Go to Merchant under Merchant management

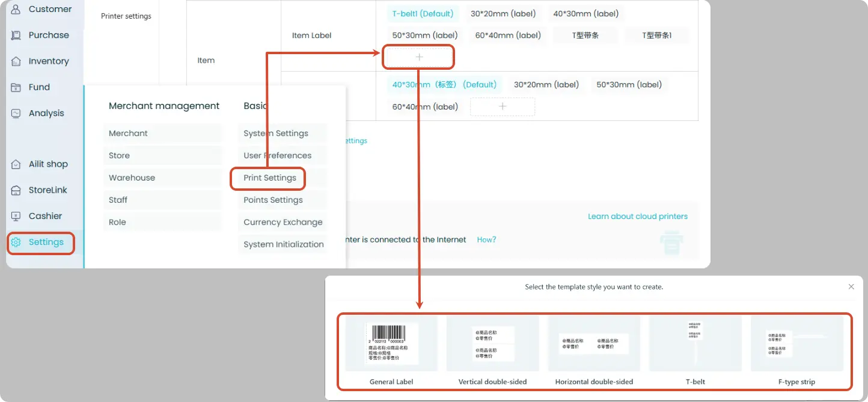[x=162, y=133]
